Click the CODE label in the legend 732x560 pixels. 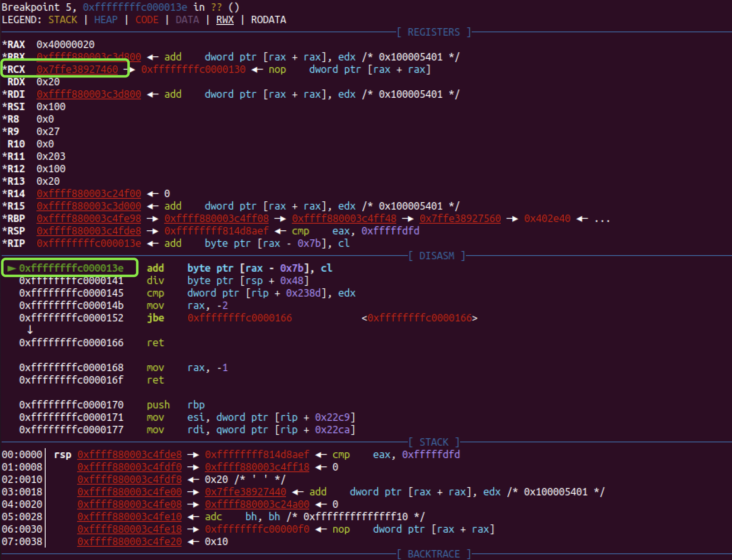[x=147, y=20]
